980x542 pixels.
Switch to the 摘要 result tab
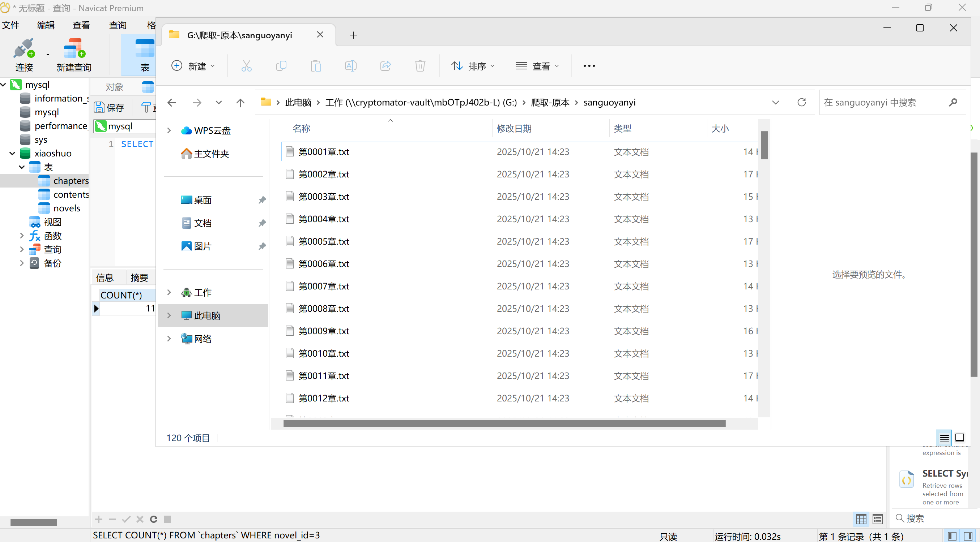pos(139,278)
